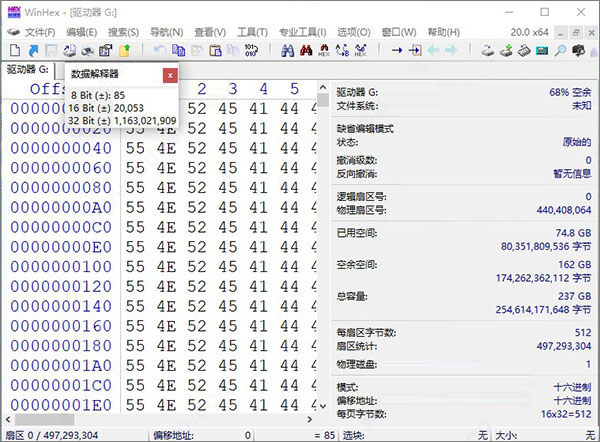Click the New file toolbar icon

click(x=13, y=50)
